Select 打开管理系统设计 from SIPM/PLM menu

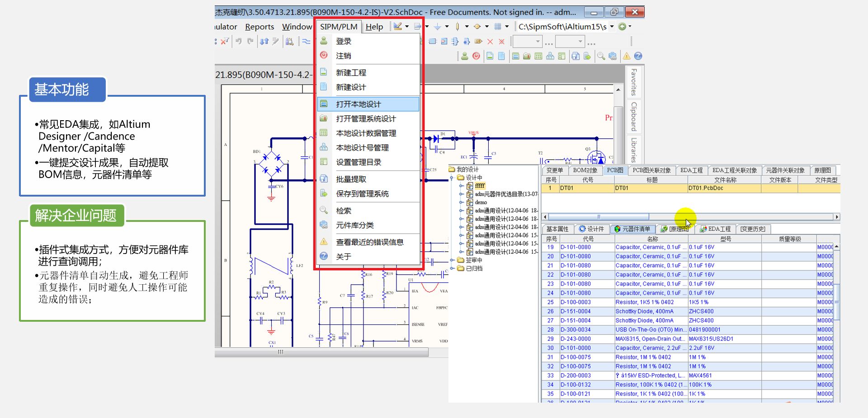[x=366, y=119]
